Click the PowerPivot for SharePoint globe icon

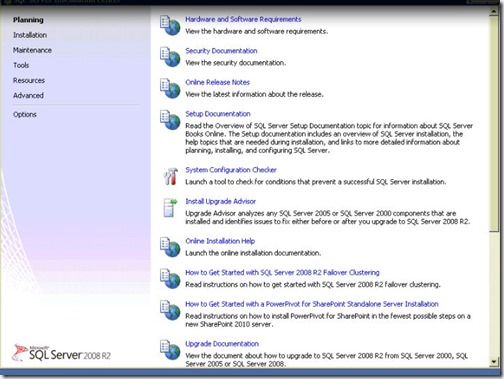170,310
